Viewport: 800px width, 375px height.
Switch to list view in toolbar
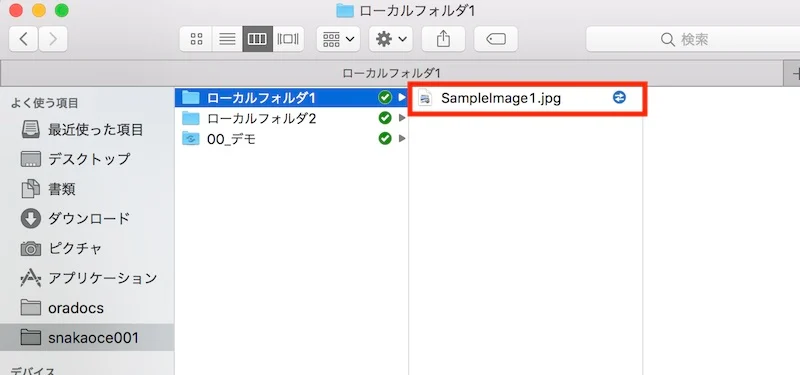[x=227, y=39]
